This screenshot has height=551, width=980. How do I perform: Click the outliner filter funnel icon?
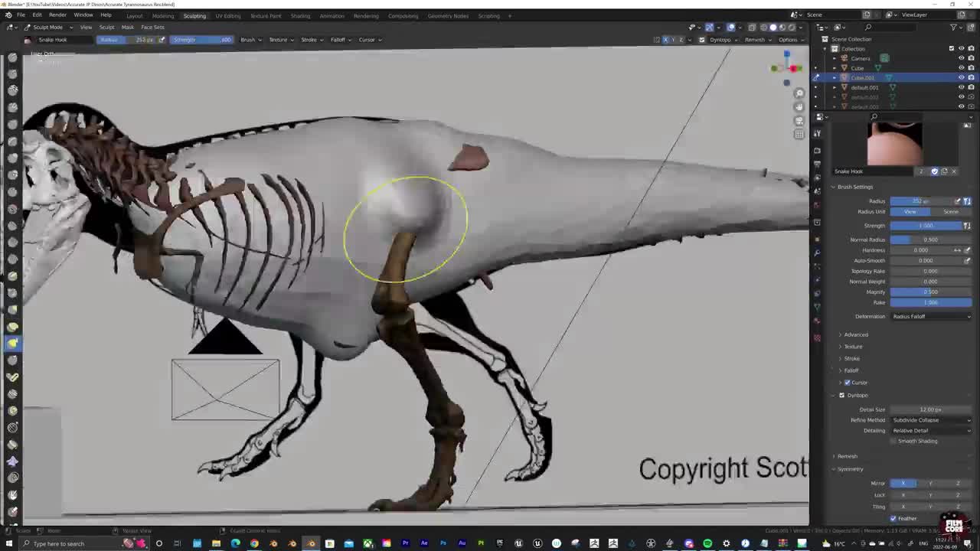click(954, 28)
